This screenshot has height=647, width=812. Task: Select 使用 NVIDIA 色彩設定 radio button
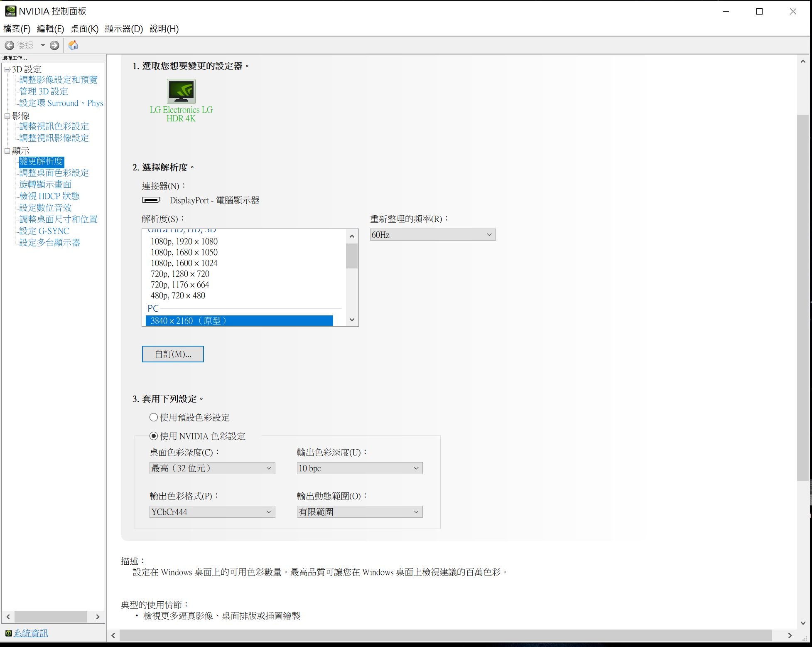click(154, 436)
